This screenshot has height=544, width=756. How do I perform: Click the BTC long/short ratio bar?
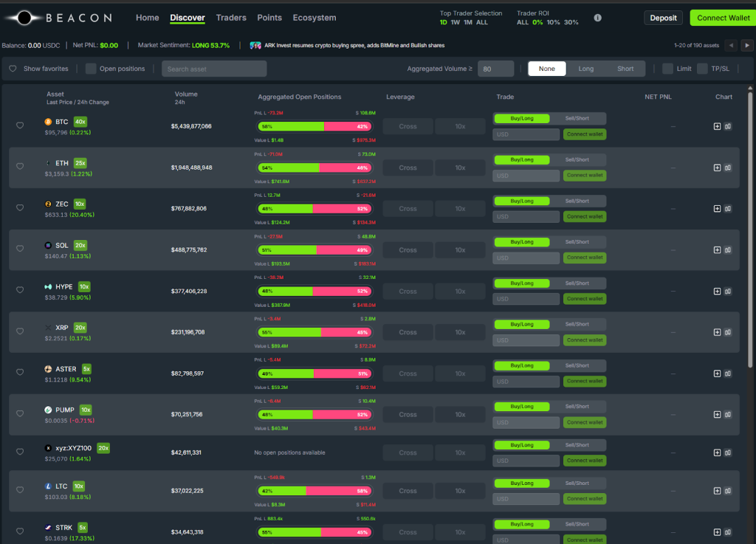click(x=315, y=126)
